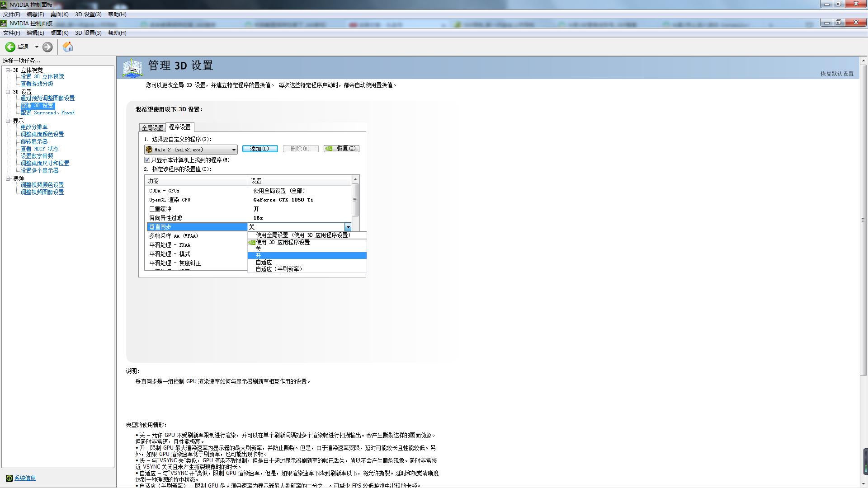868x488 pixels.
Task: Select 自适应 from the vertical sync options
Action: pos(263,262)
